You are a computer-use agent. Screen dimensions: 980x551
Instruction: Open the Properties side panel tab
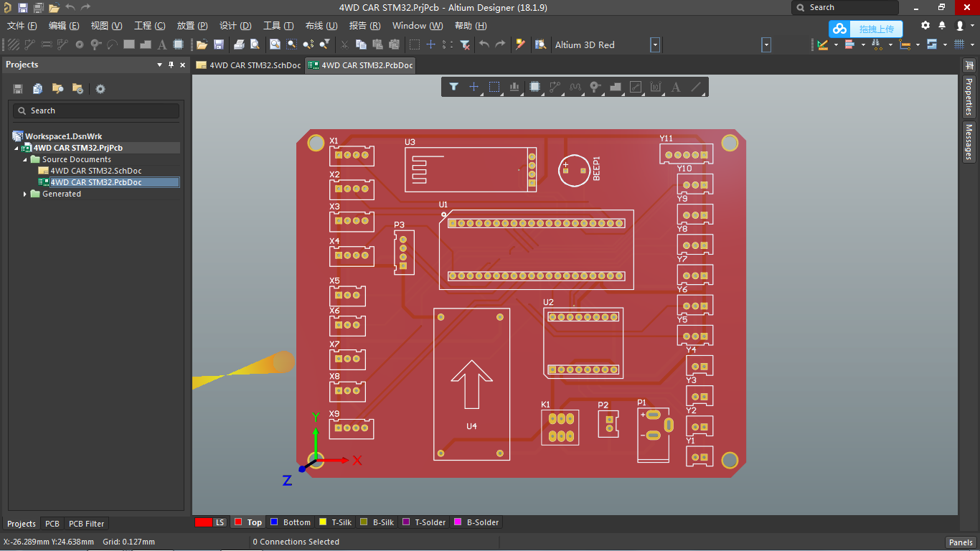[969, 96]
